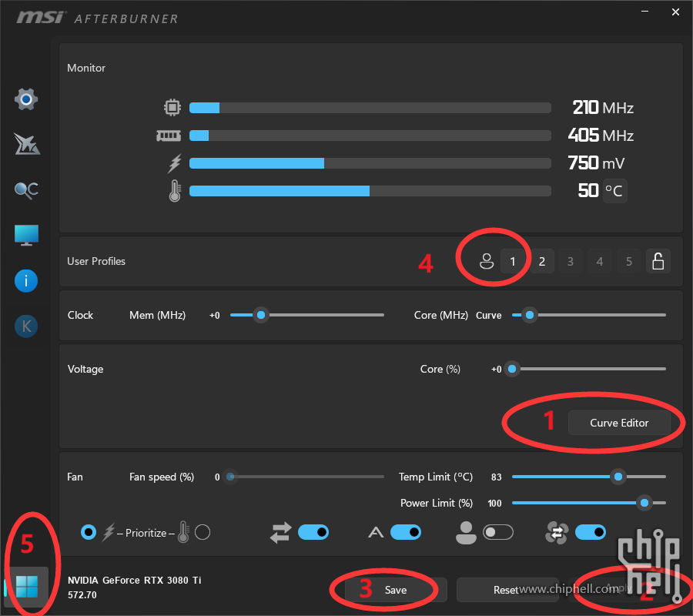Select user profile 1

click(513, 261)
